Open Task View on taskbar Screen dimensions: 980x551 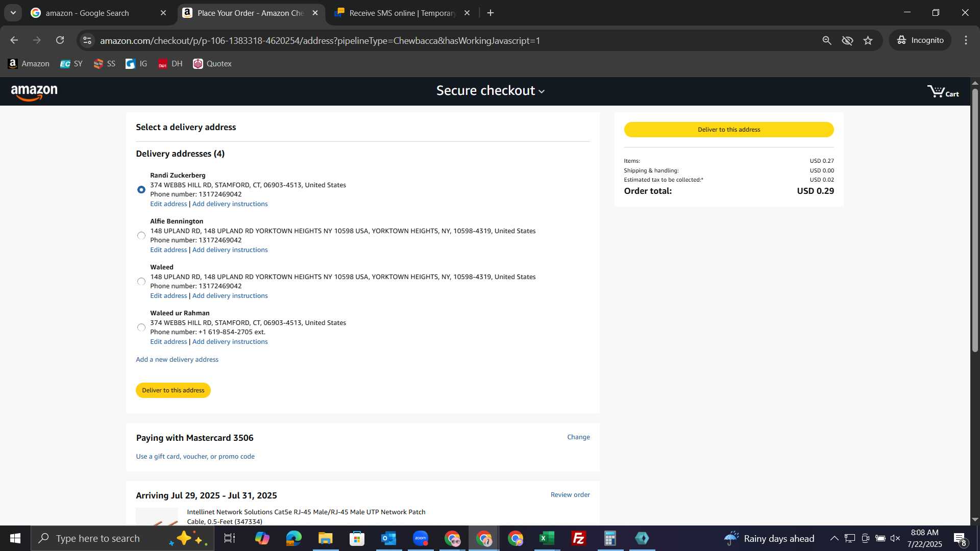[x=230, y=538]
